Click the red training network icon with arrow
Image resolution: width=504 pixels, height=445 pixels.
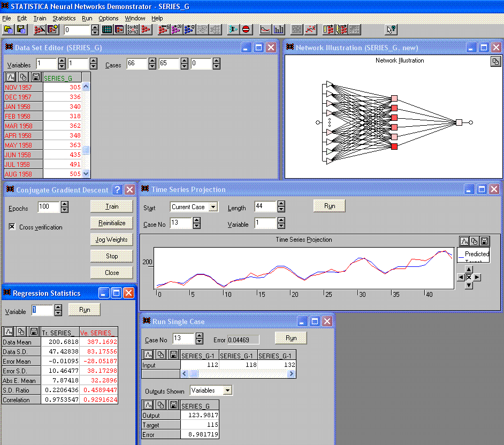tap(164, 30)
